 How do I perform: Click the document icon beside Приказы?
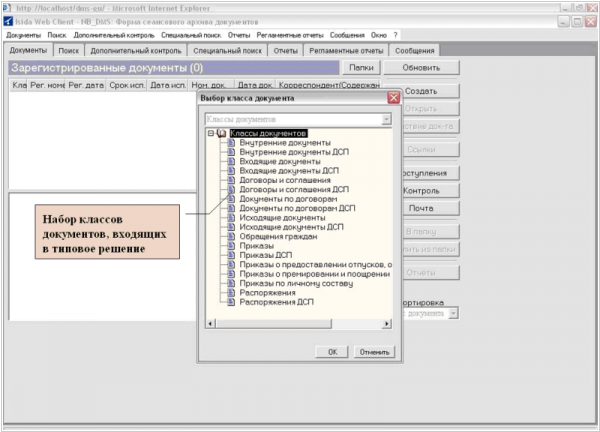tap(231, 245)
